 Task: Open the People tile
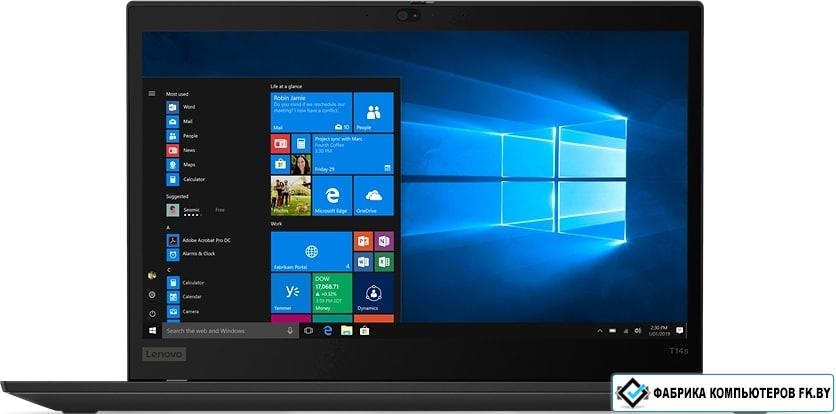(x=374, y=112)
